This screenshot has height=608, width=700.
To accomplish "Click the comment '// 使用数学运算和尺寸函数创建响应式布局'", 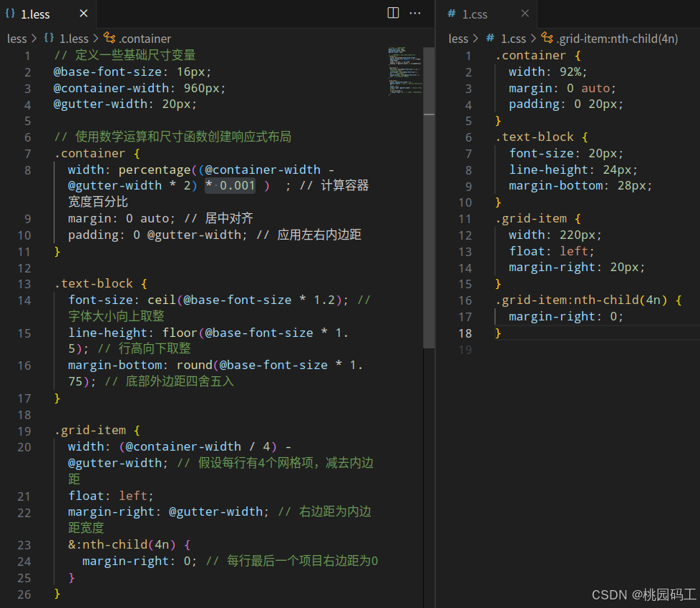I will tap(172, 137).
